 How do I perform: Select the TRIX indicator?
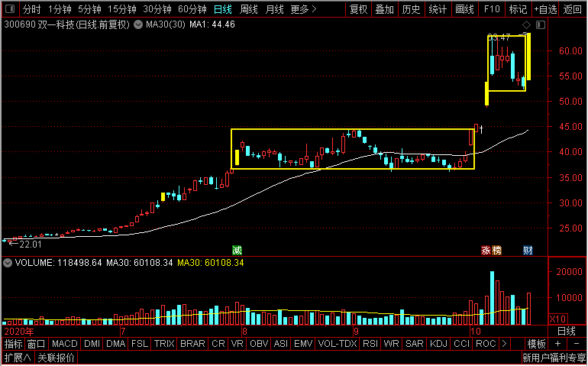(x=164, y=344)
